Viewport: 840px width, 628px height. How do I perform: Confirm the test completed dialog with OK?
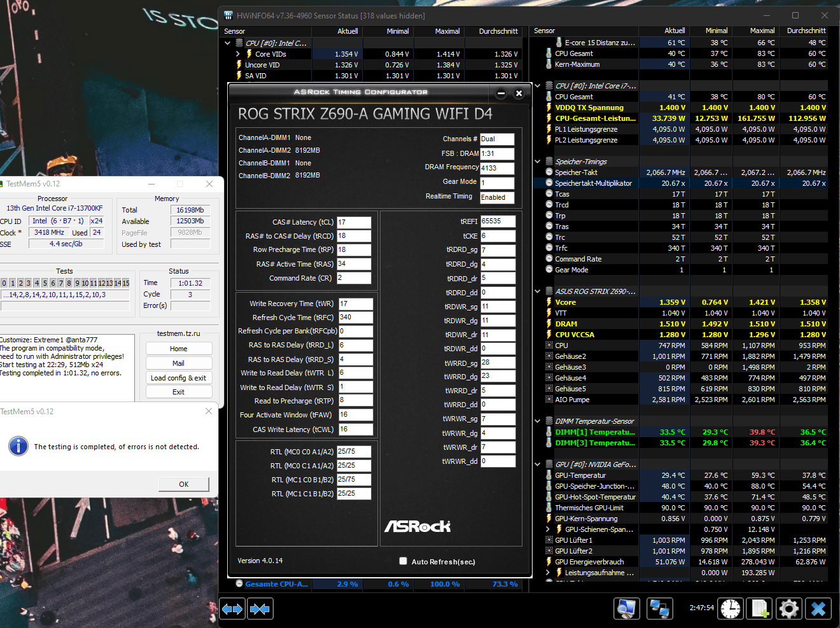(184, 484)
